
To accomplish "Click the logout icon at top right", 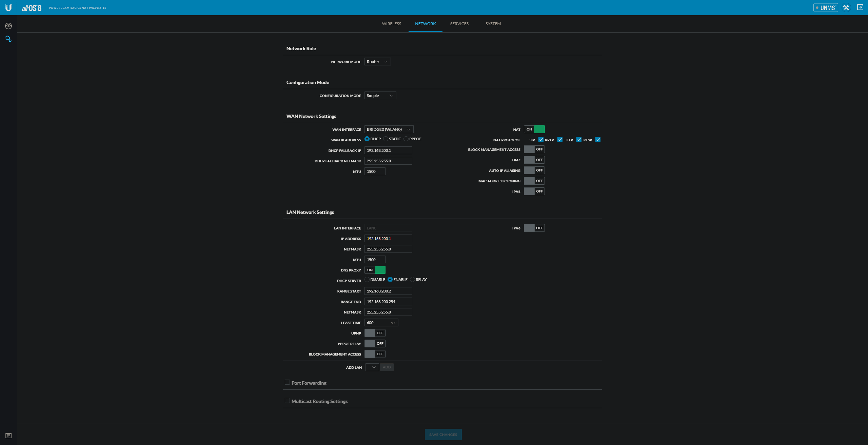I will [860, 7].
